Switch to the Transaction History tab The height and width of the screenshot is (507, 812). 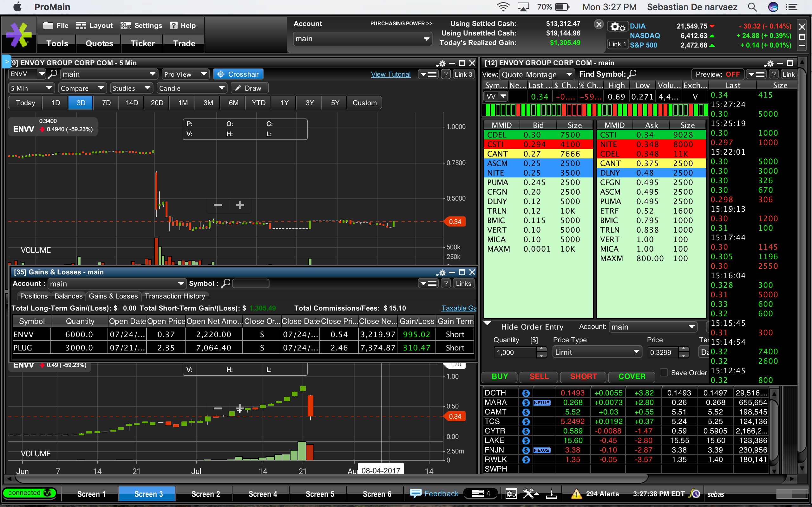175,296
